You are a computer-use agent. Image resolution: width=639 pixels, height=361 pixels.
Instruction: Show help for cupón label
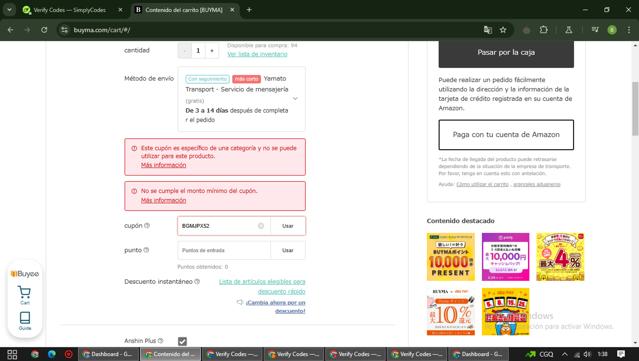[147, 225]
